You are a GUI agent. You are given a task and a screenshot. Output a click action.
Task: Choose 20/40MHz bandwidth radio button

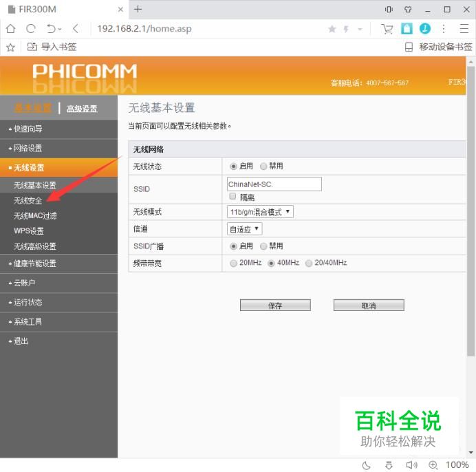point(309,264)
